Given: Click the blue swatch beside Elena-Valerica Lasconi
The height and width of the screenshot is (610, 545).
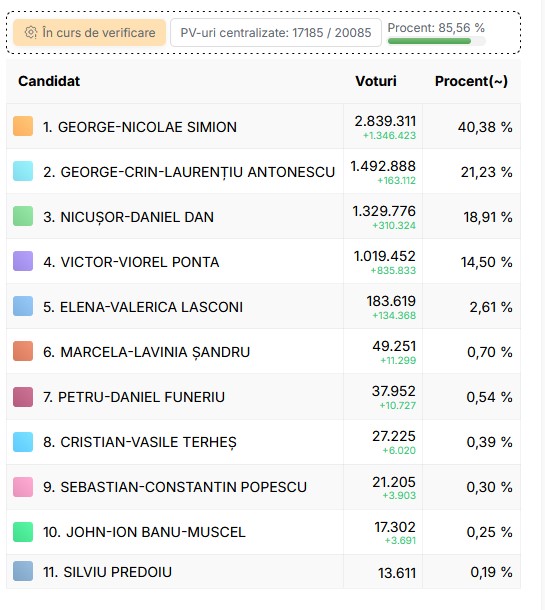Looking at the screenshot, I should 23,306.
